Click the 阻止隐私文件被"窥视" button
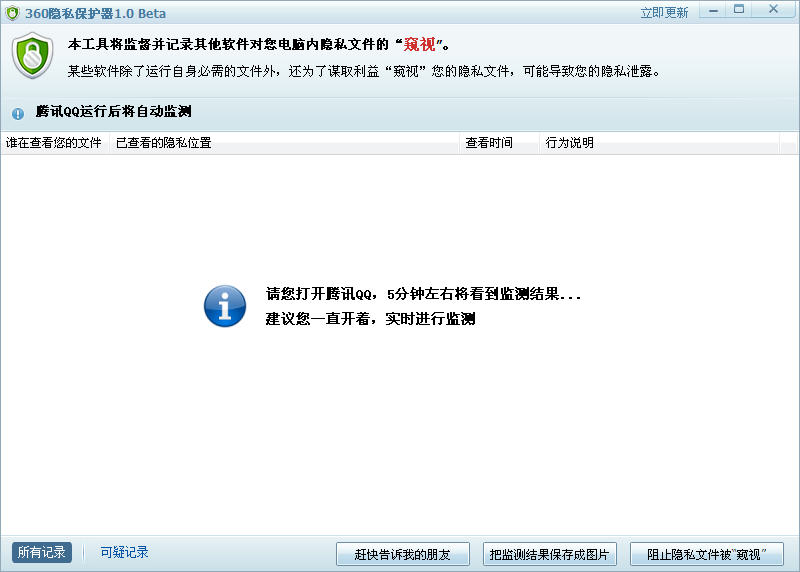Image resolution: width=800 pixels, height=572 pixels. [707, 554]
